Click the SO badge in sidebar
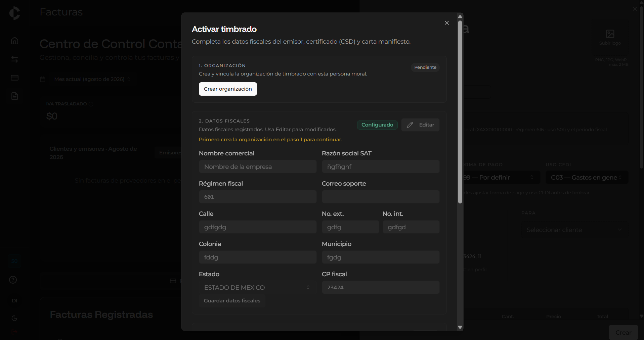Screen dimensions: 644x340 point(14,261)
